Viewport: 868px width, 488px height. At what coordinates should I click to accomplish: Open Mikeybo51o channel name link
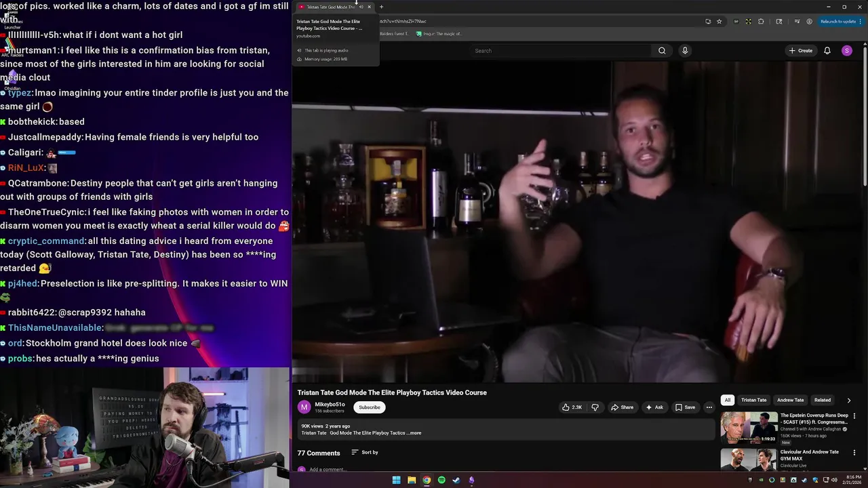coord(330,404)
